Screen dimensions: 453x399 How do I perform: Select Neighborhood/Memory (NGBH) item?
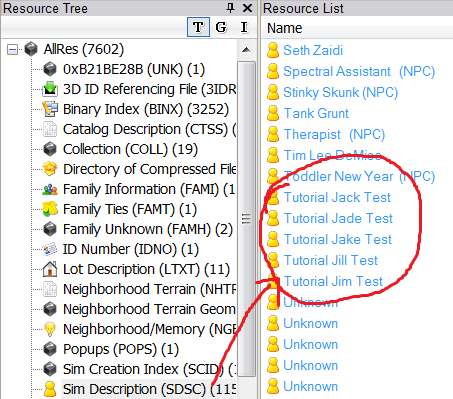tap(149, 329)
